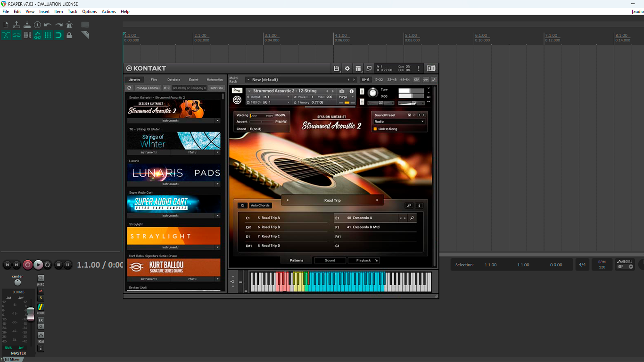The image size is (644, 362).
Task: Click magnifier next to Crescendo A
Action: [412, 218]
